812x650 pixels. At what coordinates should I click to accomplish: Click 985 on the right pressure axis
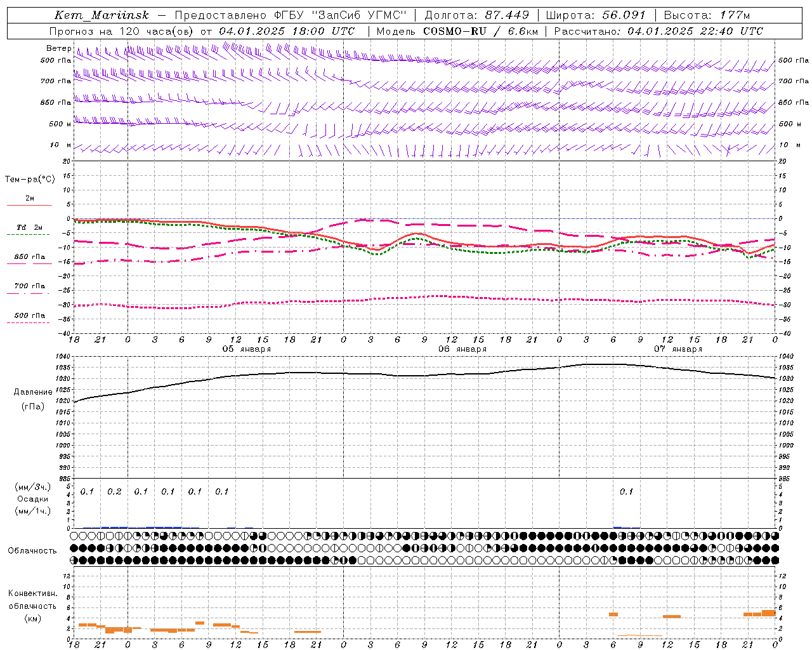[x=785, y=479]
